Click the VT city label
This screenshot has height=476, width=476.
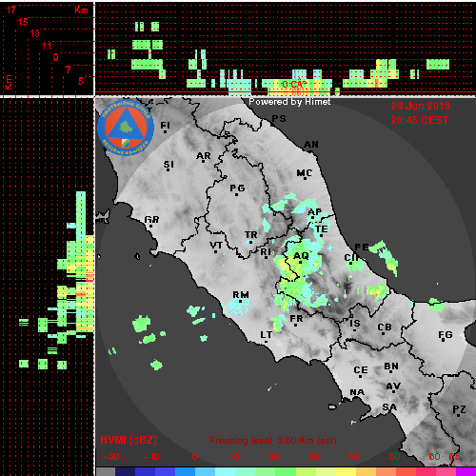point(216,246)
